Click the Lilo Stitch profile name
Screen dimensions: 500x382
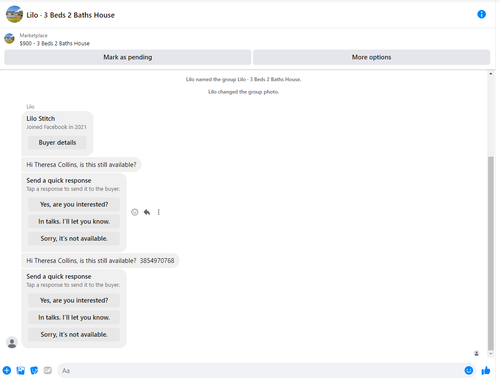pos(41,119)
